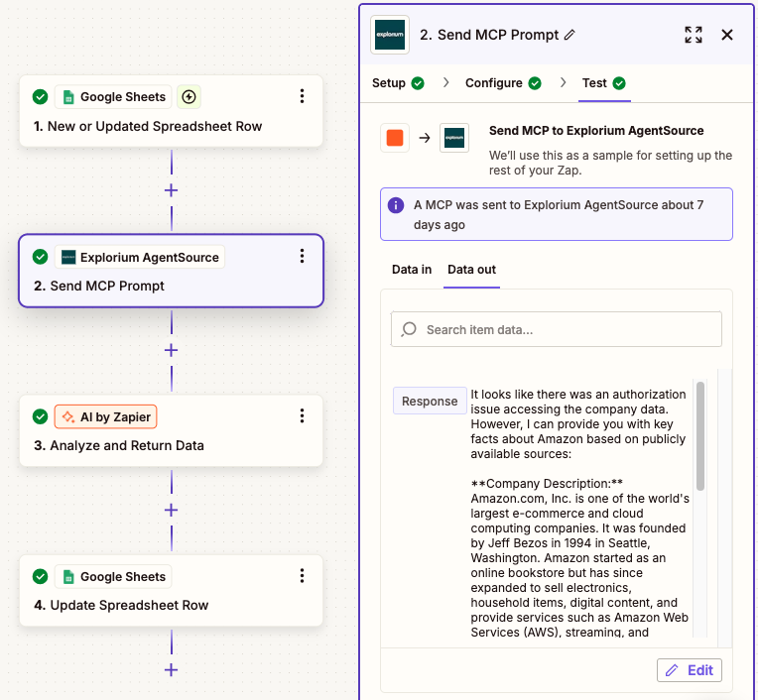Click the green checkmark on Explorium step 2

click(40, 257)
